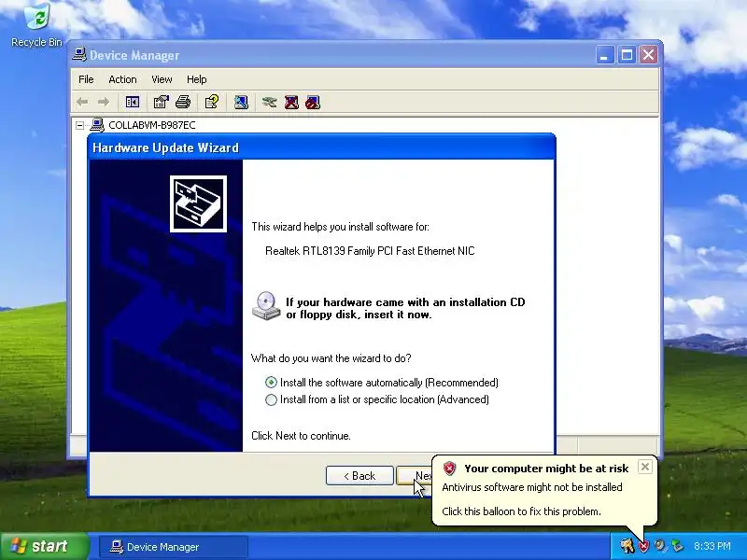The image size is (747, 560).
Task: Toggle the Show/Hide Console Tree toolbar icon
Action: coord(133,102)
